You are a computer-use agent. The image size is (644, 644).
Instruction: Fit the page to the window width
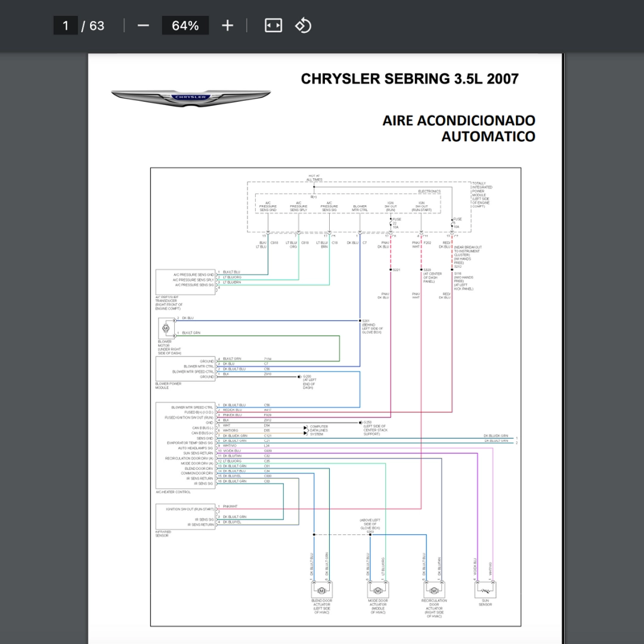(x=273, y=26)
